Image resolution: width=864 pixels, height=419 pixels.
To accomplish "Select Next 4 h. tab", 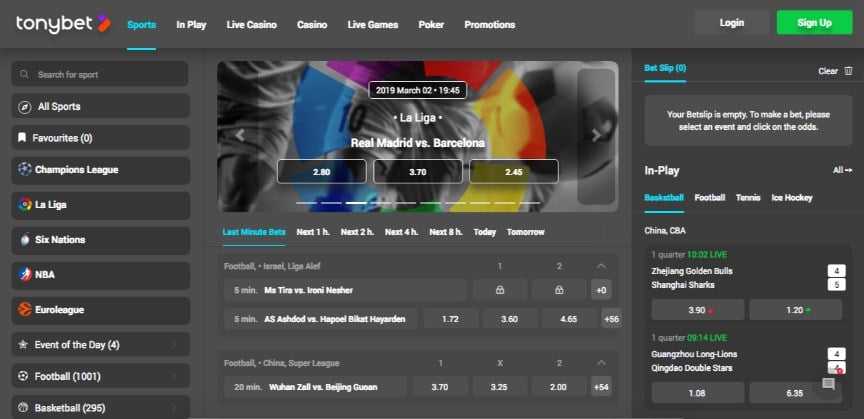I will tap(402, 232).
